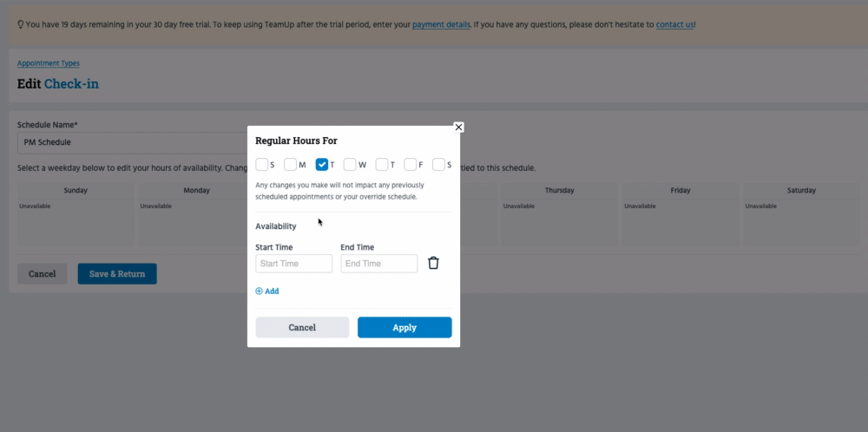Go back to Appointment Types breadcrumb
The height and width of the screenshot is (432, 868).
pos(49,63)
